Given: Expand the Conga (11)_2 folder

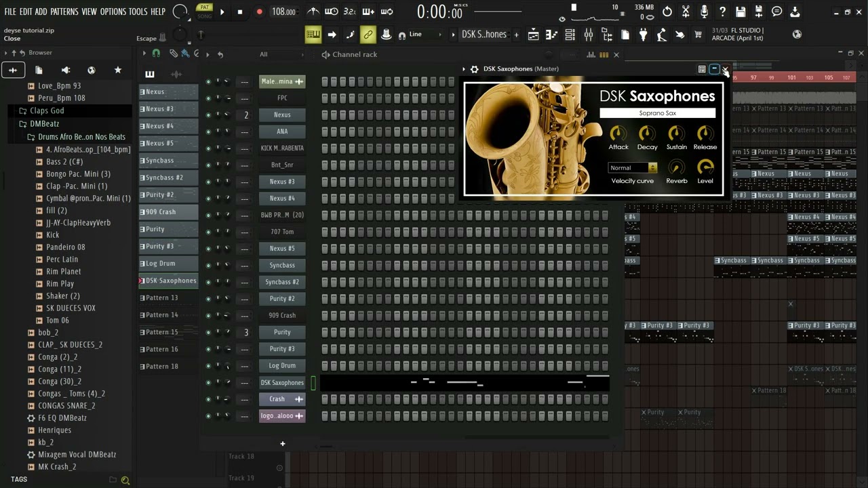Looking at the screenshot, I should [60, 369].
